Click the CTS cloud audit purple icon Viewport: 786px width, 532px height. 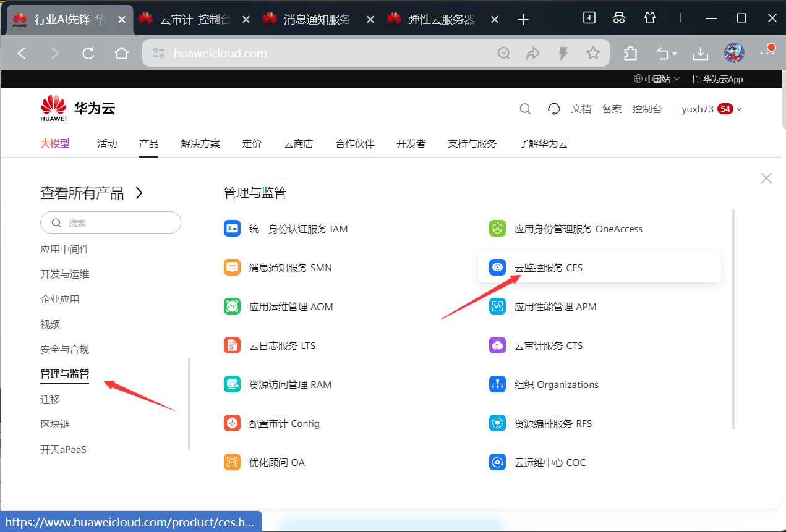497,345
